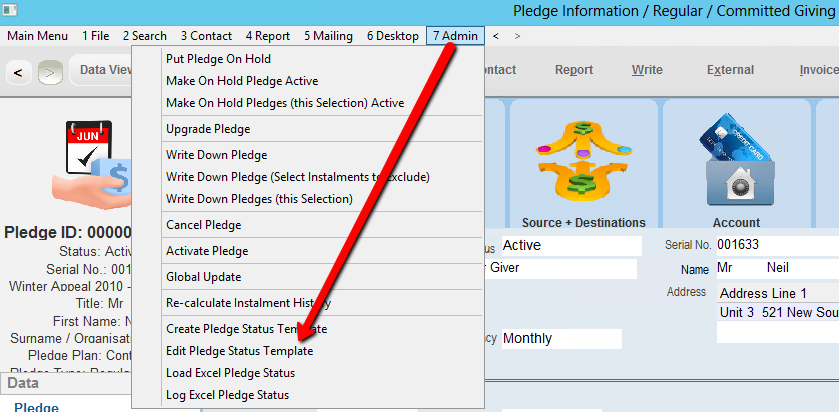Click the greyed forward arrow button

50,72
